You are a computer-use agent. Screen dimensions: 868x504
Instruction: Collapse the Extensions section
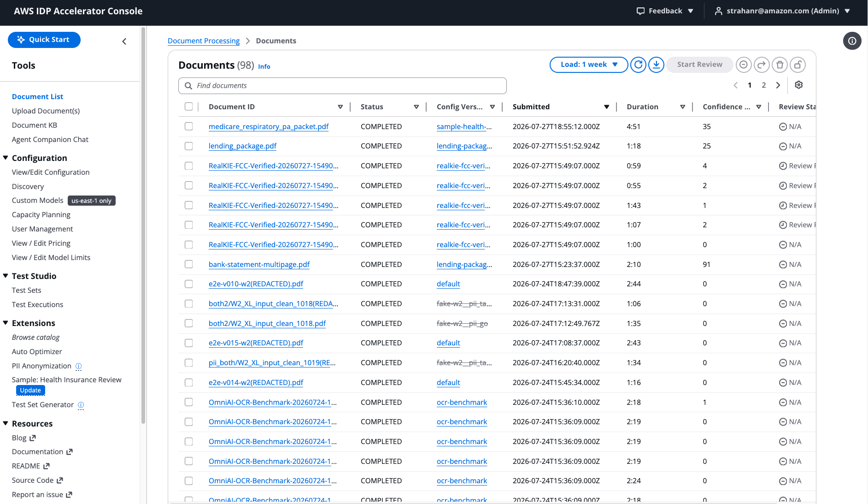[x=6, y=323]
